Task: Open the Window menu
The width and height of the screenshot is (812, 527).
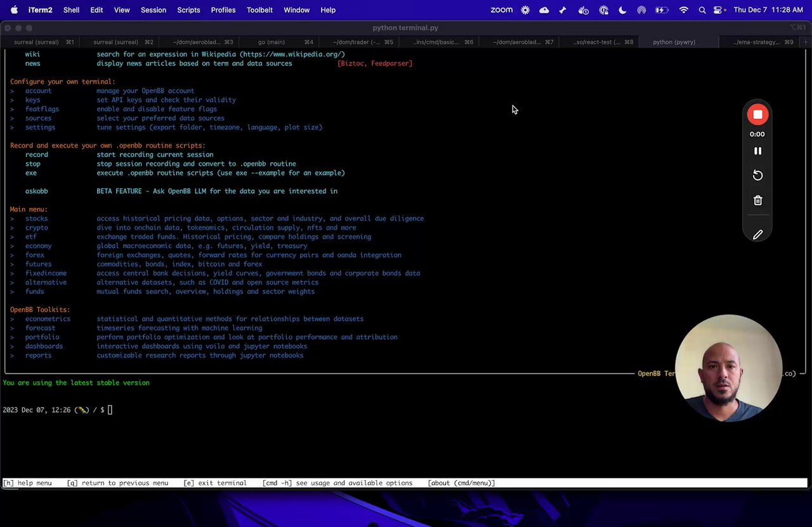Action: point(296,10)
